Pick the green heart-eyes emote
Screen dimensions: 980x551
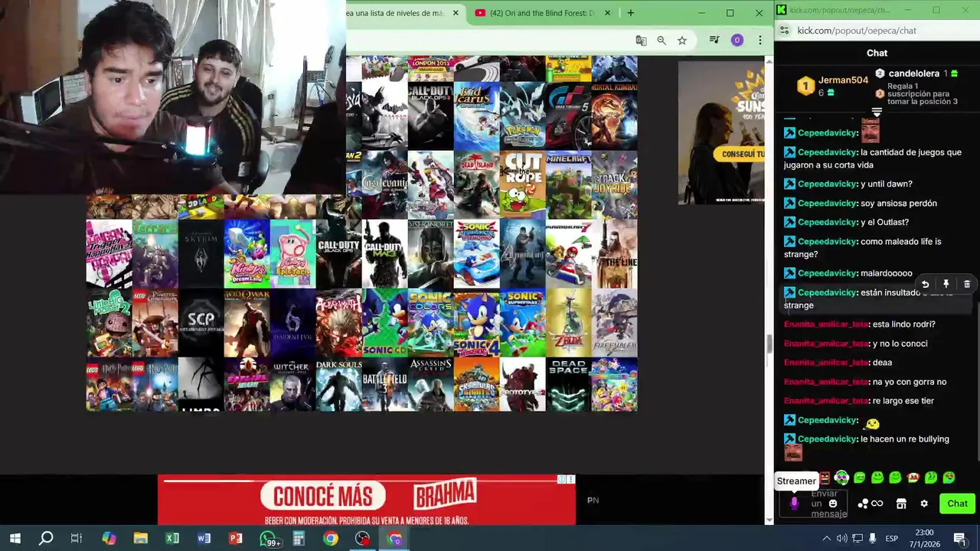point(949,478)
